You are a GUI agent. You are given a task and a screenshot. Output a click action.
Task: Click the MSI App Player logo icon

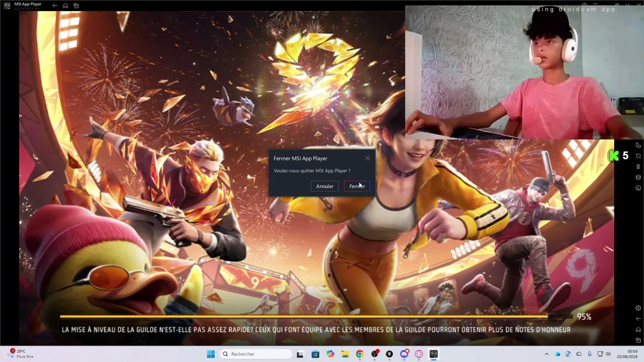tap(7, 6)
